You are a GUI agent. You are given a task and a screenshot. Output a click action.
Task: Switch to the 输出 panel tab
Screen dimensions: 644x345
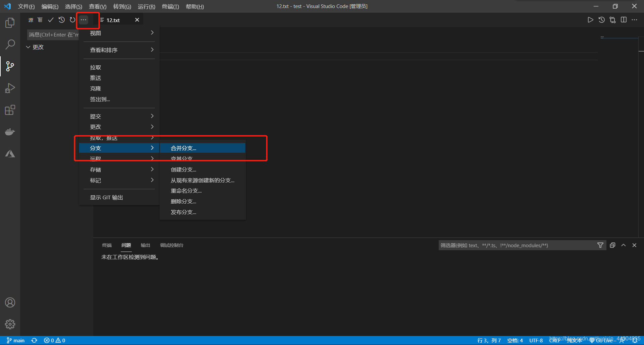(145, 245)
